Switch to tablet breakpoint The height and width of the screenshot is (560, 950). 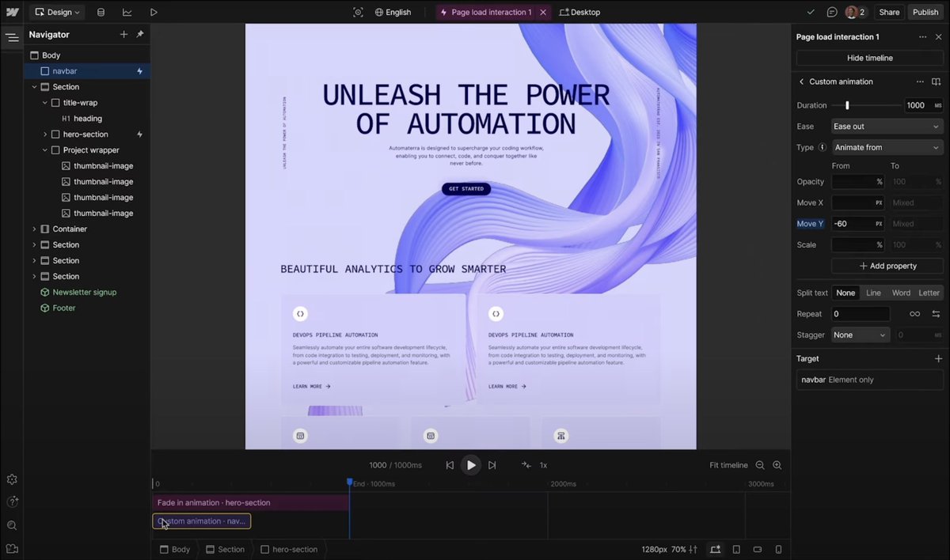(736, 549)
